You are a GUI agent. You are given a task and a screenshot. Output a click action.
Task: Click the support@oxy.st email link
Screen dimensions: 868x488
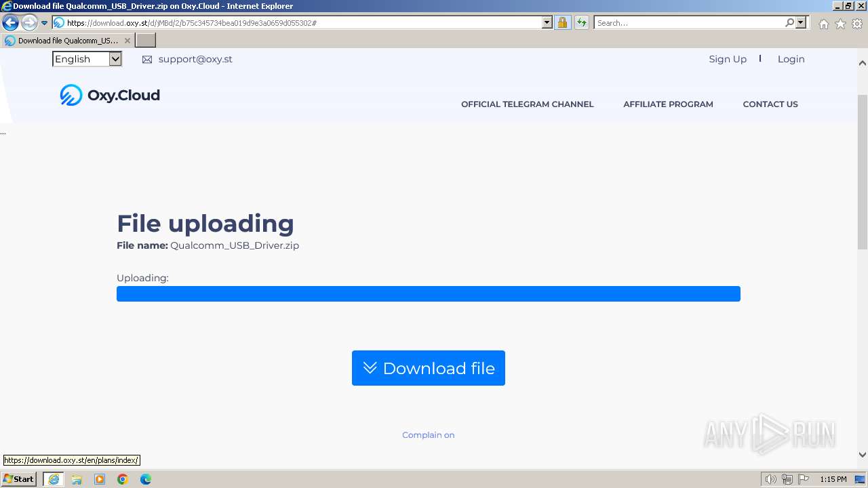(x=195, y=59)
